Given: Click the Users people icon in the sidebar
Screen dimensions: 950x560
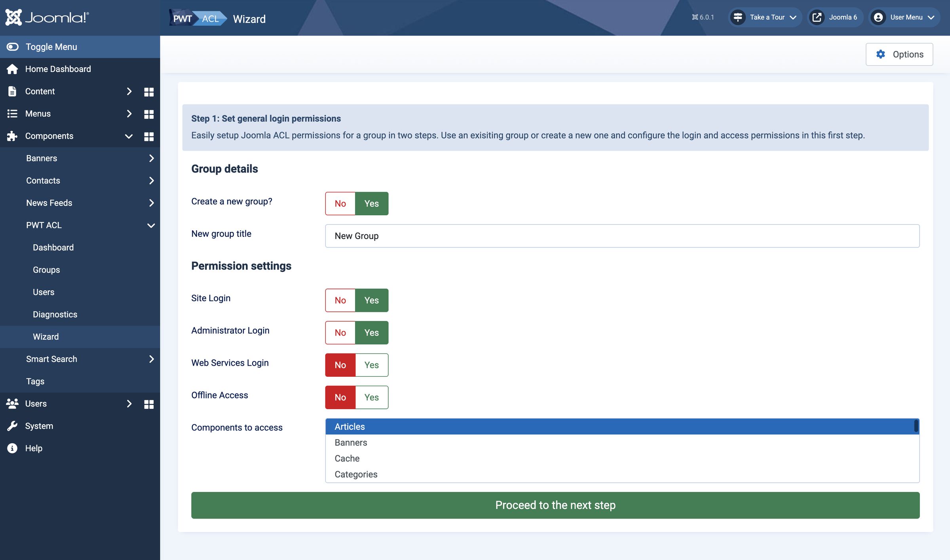Looking at the screenshot, I should coord(12,403).
